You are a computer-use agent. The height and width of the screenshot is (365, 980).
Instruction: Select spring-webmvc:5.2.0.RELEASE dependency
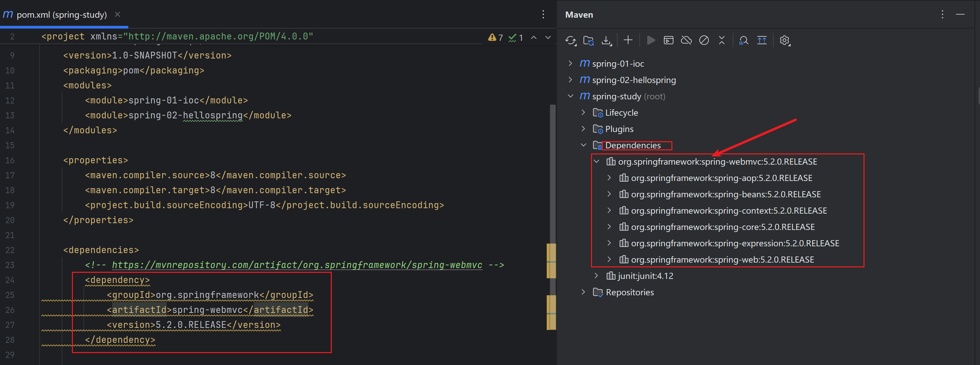717,162
